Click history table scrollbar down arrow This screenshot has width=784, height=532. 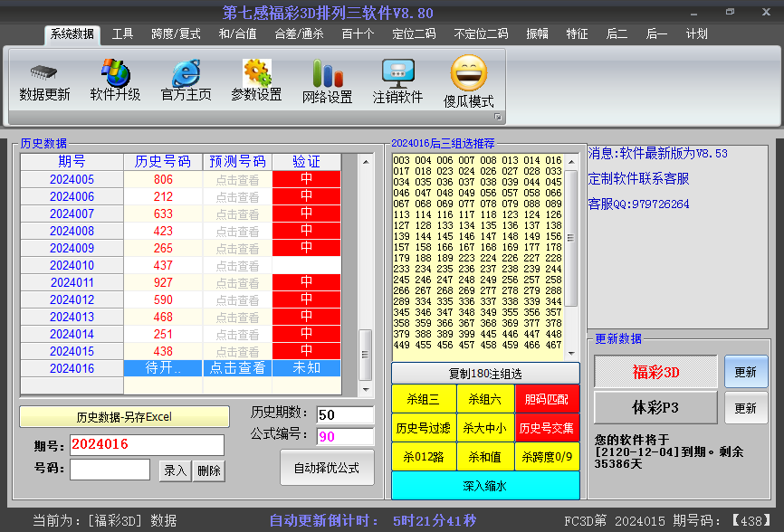click(x=366, y=389)
